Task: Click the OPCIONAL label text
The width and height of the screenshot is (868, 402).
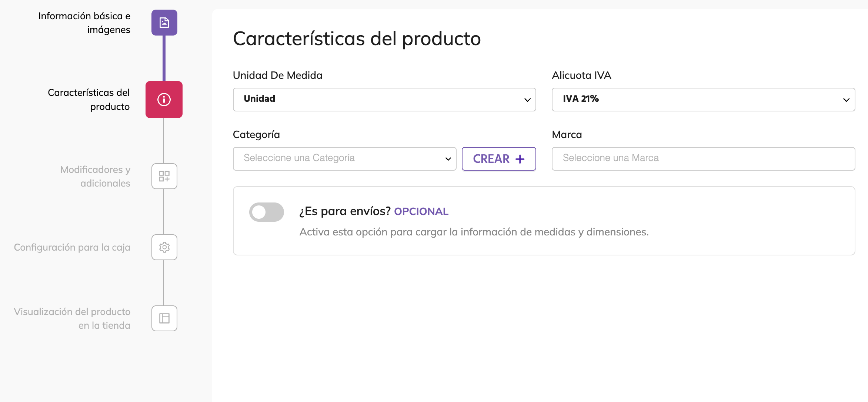Action: point(421,211)
